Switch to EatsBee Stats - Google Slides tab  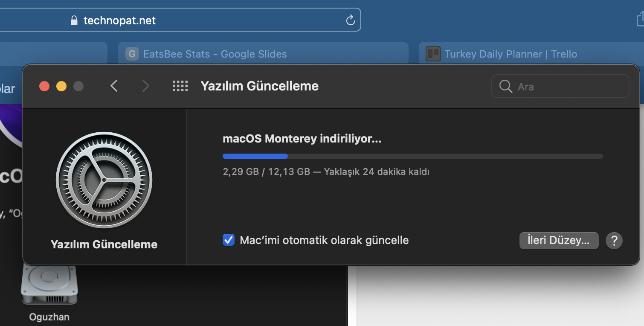(x=263, y=54)
